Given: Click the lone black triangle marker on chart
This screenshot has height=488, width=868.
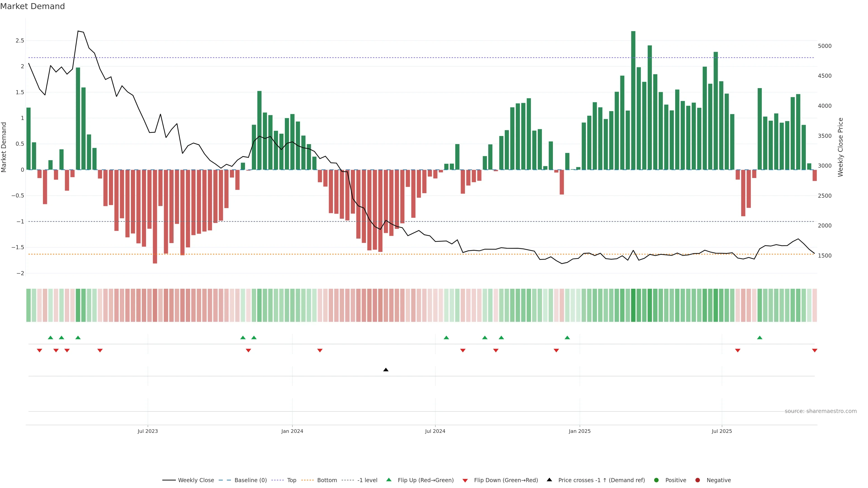Looking at the screenshot, I should click(x=386, y=370).
